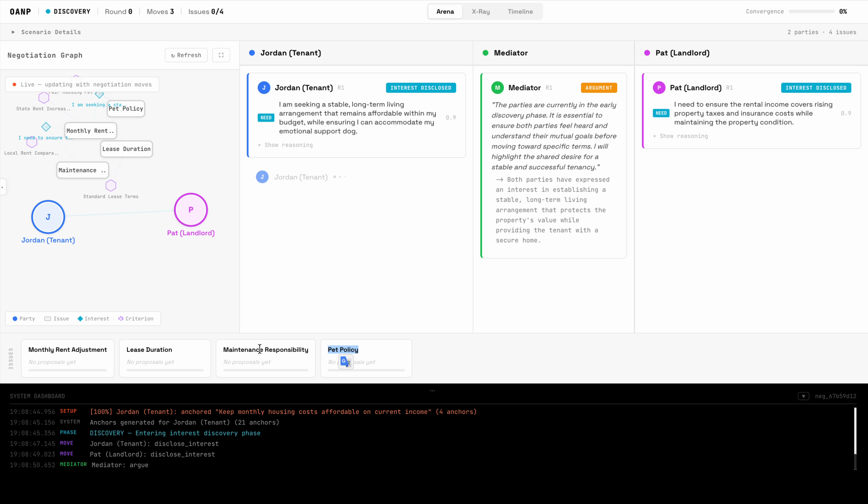Click the fullscreen graph expand icon
The height and width of the screenshot is (504, 868).
tap(221, 55)
